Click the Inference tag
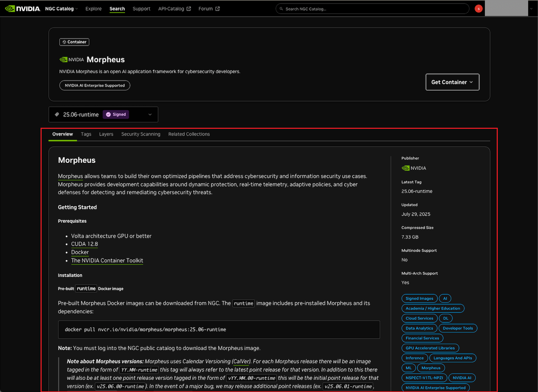The height and width of the screenshot is (392, 538). pos(415,358)
